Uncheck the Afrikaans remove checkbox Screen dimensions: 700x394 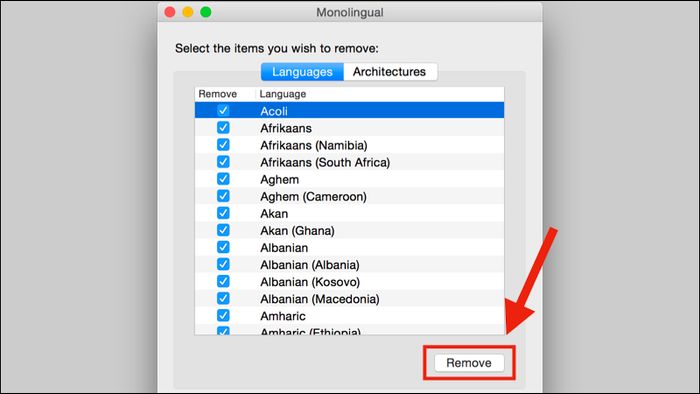pyautogui.click(x=223, y=128)
